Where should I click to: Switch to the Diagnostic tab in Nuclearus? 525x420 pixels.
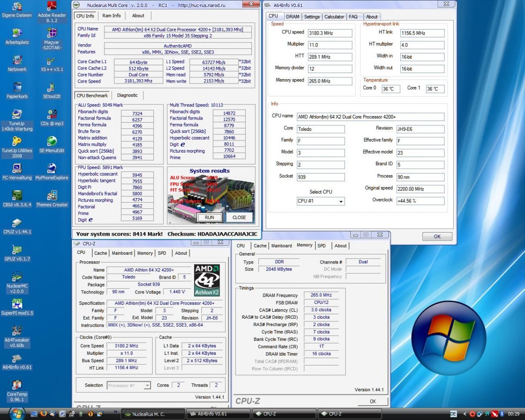point(127,95)
